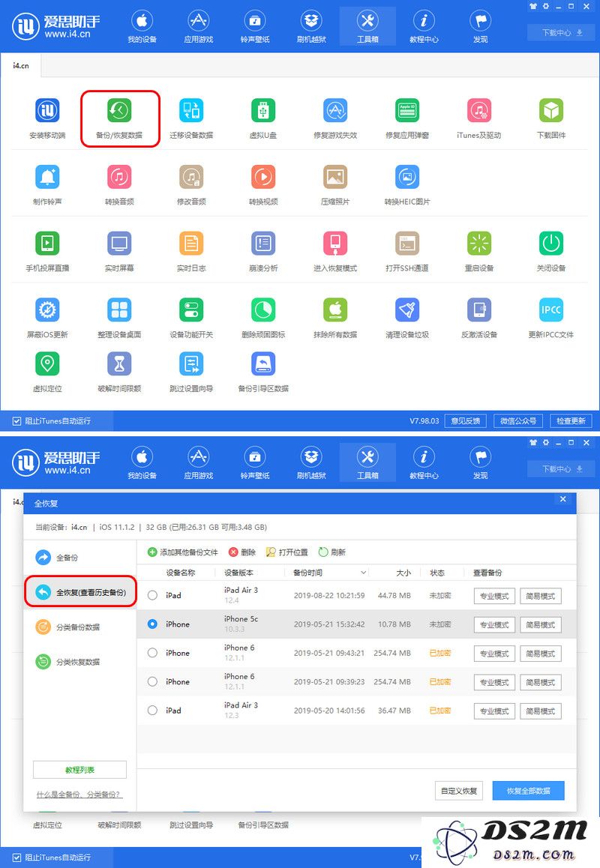The height and width of the screenshot is (868, 600).
Task: Select iPad Air 3 12.3 backup radio button
Action: tap(152, 711)
